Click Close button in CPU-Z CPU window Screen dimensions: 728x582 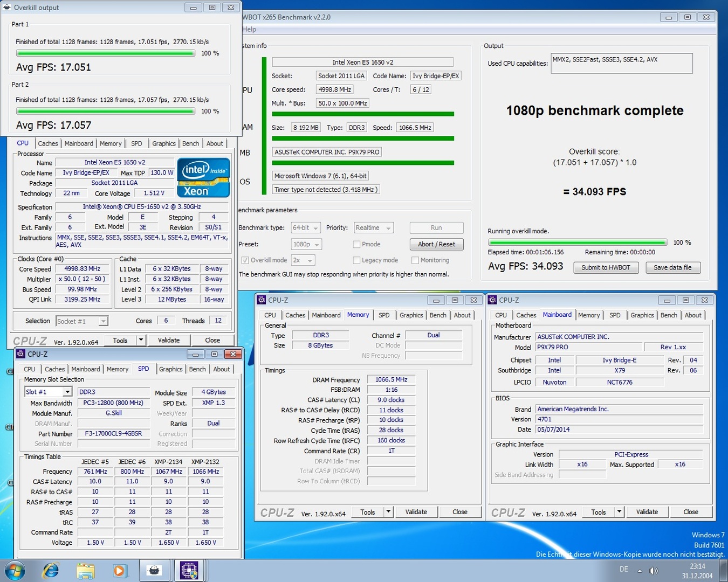pyautogui.click(x=212, y=340)
